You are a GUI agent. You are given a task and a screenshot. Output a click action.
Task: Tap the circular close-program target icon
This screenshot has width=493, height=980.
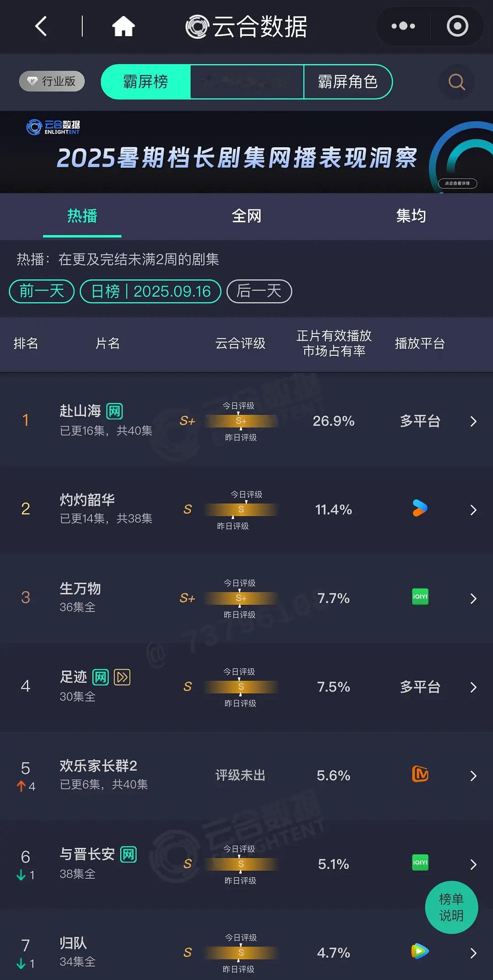[457, 26]
